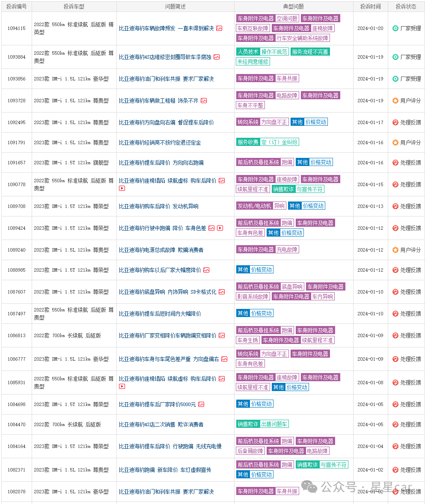Click the 车载互联故障 tag
Screen dimensions: 425x504
(253, 28)
